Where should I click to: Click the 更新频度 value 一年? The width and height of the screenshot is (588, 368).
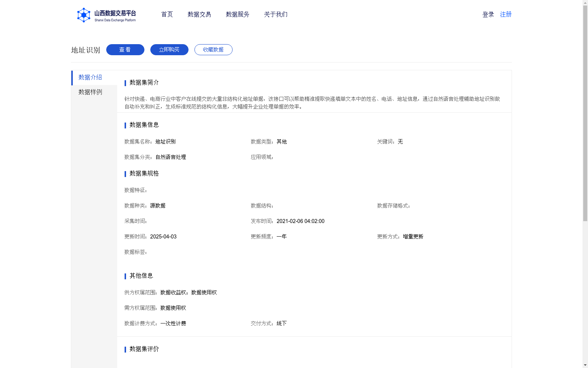[282, 237]
